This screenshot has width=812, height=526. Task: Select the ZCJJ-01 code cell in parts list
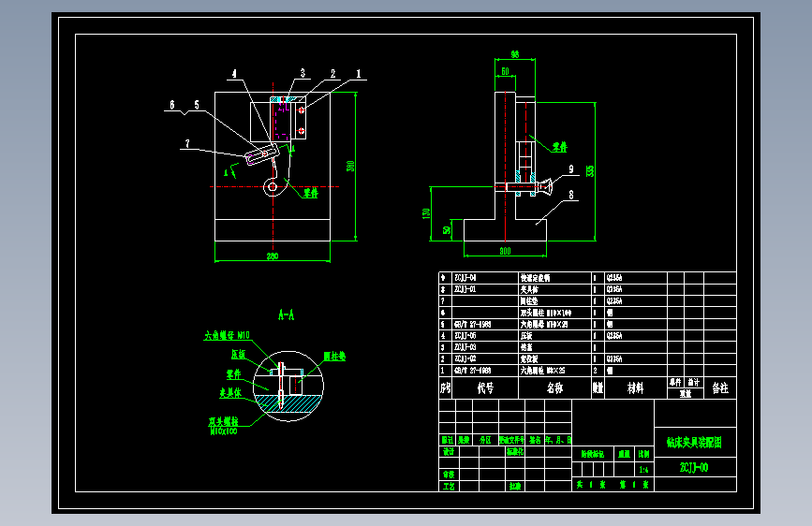point(485,289)
